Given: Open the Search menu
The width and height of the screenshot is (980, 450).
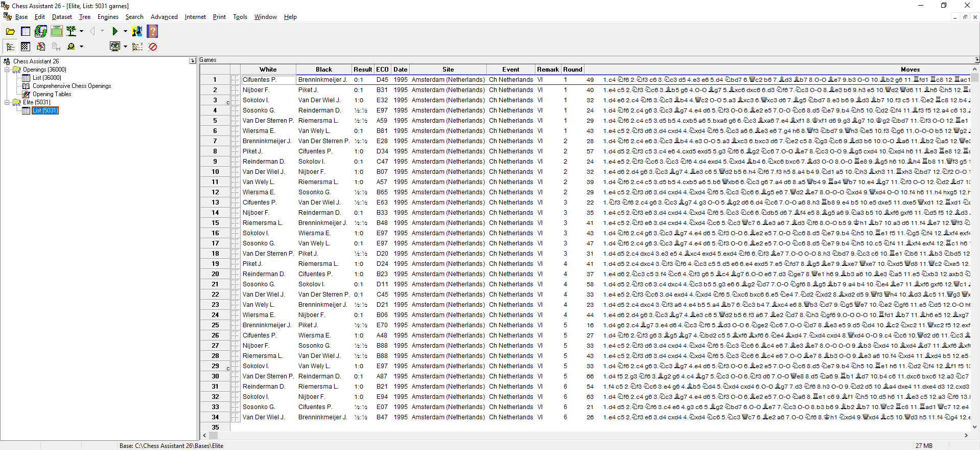Looking at the screenshot, I should pos(134,17).
